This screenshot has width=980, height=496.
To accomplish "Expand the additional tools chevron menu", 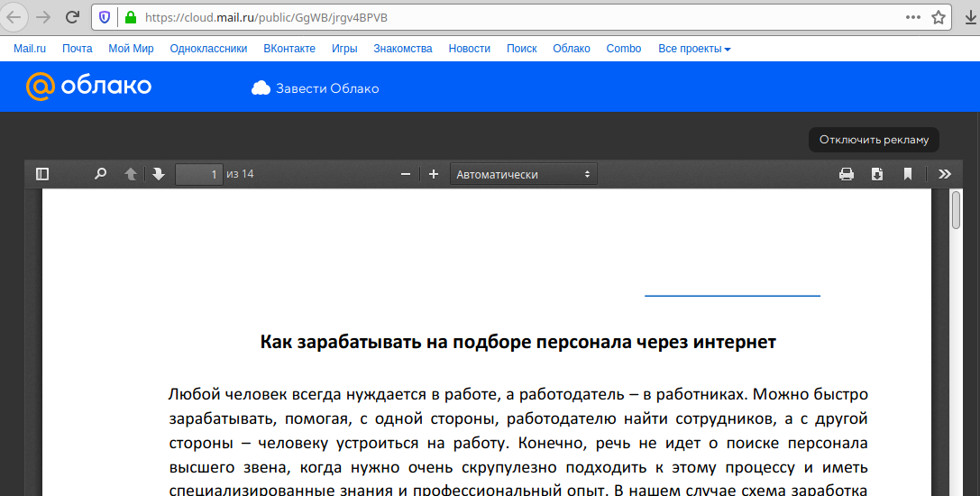I will pyautogui.click(x=945, y=174).
